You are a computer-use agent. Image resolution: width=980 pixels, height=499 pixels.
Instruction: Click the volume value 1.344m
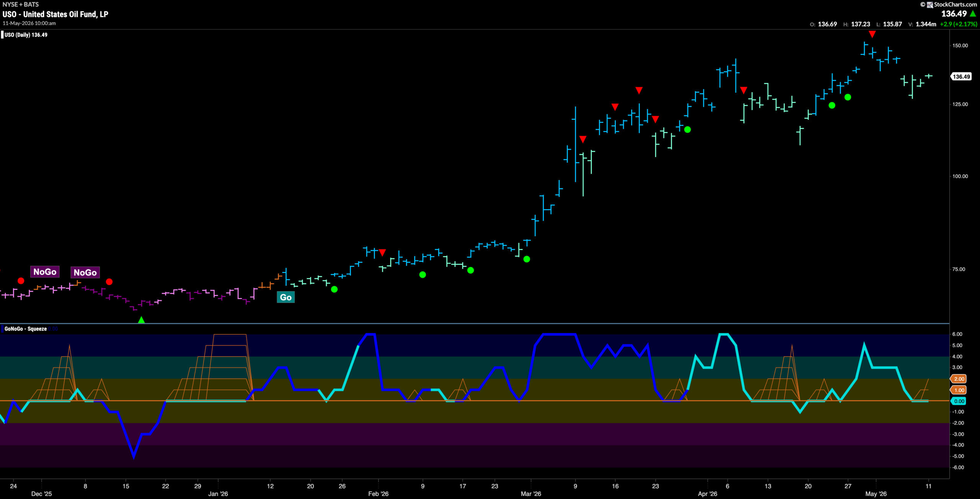pyautogui.click(x=926, y=24)
